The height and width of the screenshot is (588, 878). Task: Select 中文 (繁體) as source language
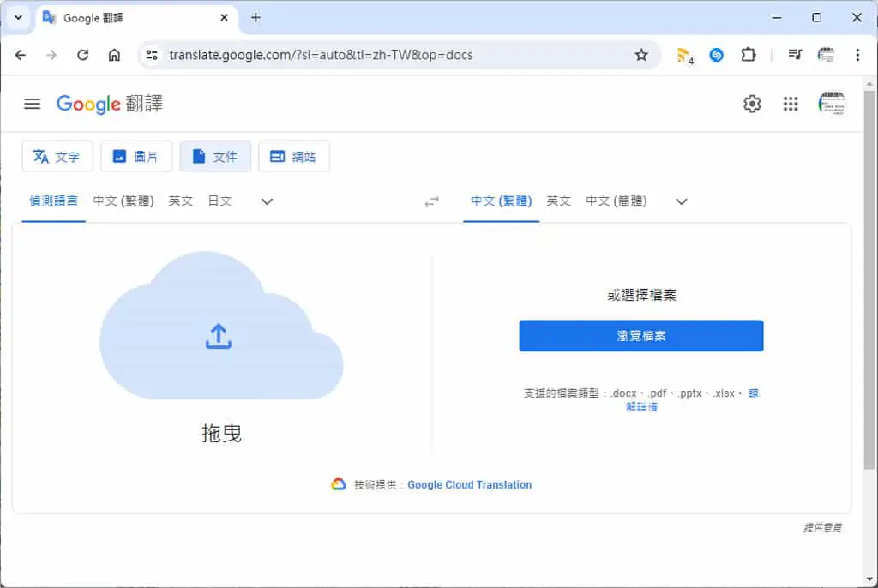(123, 201)
